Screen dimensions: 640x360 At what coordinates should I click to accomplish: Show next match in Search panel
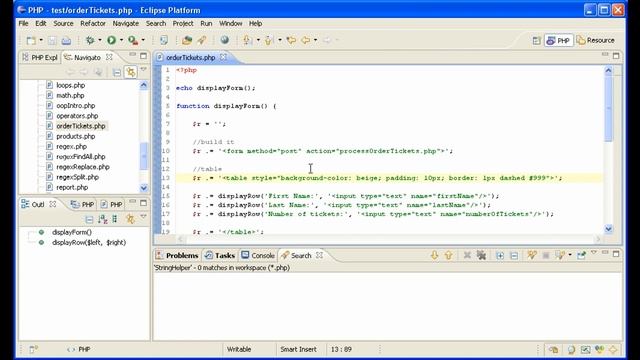pos(434,256)
